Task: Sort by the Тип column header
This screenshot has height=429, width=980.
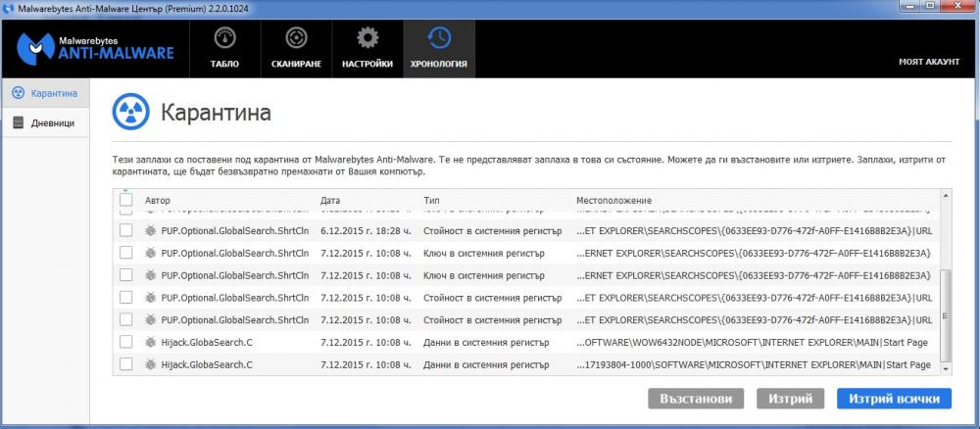Action: click(431, 201)
